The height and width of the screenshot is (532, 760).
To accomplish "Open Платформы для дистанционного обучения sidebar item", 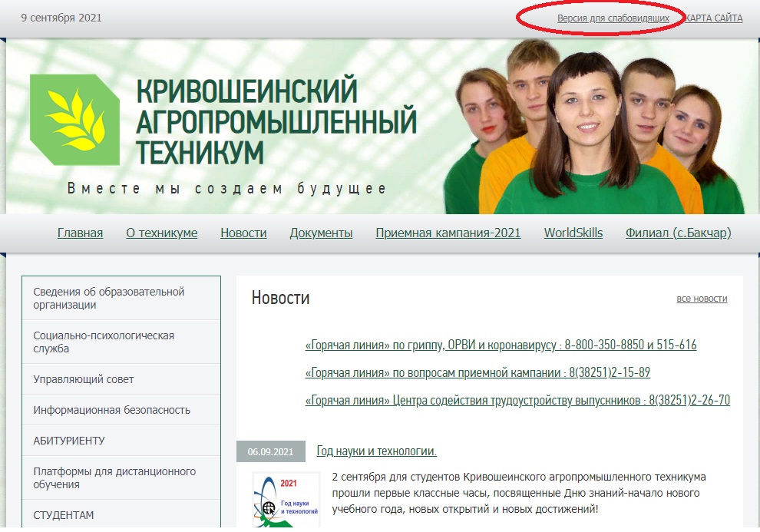I will [121, 477].
